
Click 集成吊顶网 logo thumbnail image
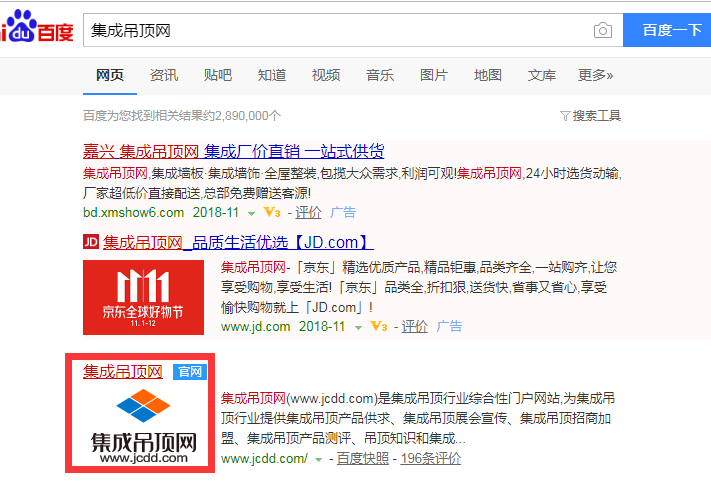(143, 426)
